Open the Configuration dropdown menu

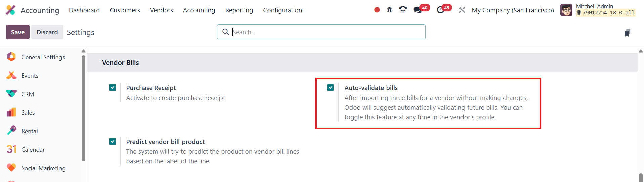coord(282,10)
